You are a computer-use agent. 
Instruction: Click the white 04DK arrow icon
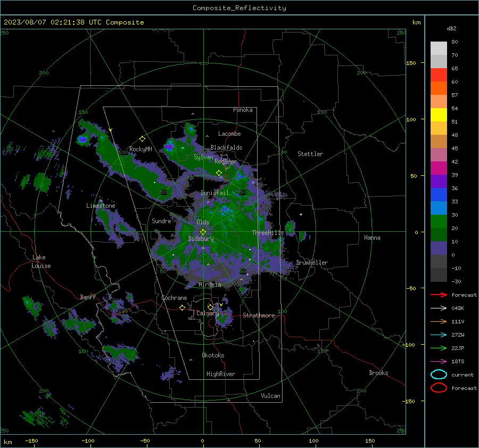[x=439, y=308]
